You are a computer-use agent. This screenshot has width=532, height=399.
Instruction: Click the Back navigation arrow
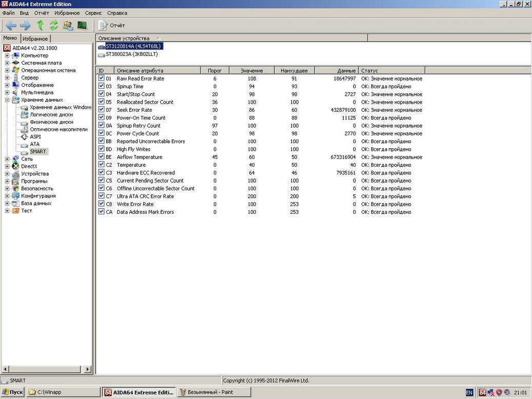(11, 26)
